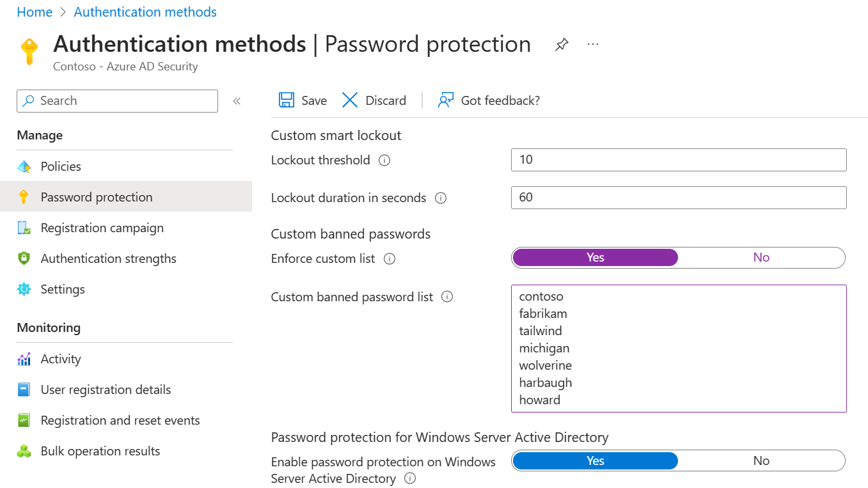Click the Password protection key icon in sidebar

[24, 197]
